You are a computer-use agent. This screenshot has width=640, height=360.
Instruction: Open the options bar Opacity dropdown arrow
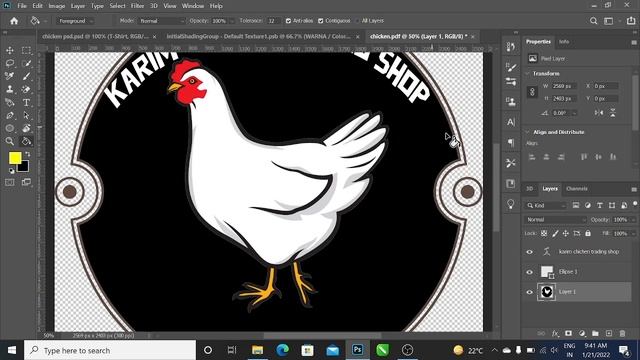click(232, 21)
